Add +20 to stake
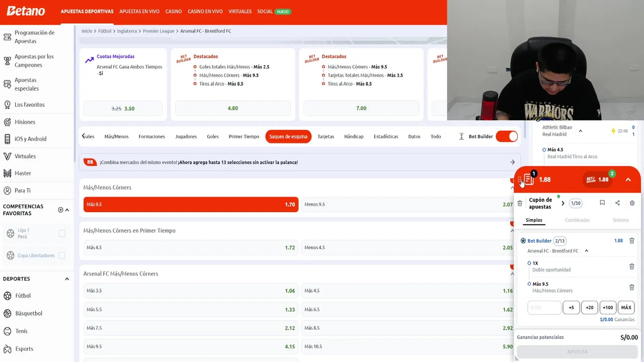 click(589, 307)
